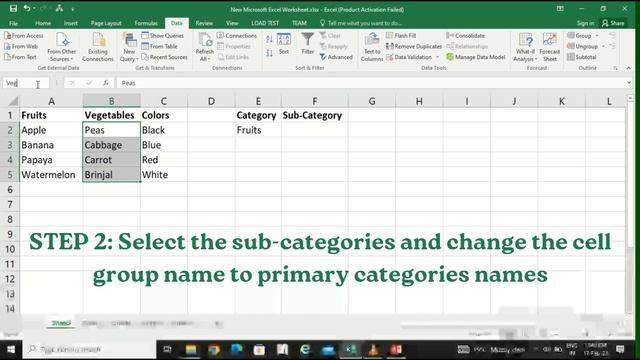Switch to the Formulas tab
Screen dimensions: 640x360
pos(146,23)
